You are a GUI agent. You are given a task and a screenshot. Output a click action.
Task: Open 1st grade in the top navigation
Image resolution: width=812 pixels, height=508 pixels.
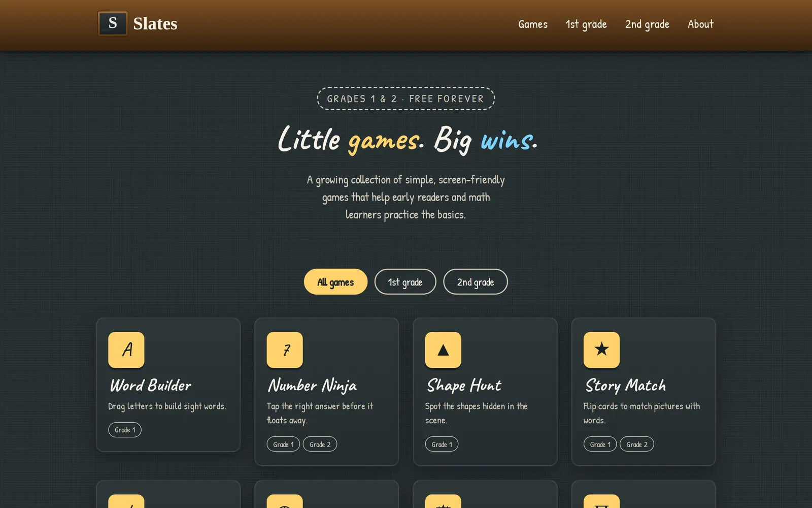[x=586, y=24]
